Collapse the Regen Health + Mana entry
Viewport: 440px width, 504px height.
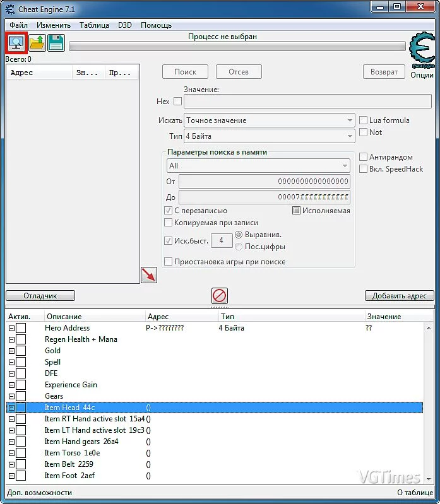coord(11,339)
